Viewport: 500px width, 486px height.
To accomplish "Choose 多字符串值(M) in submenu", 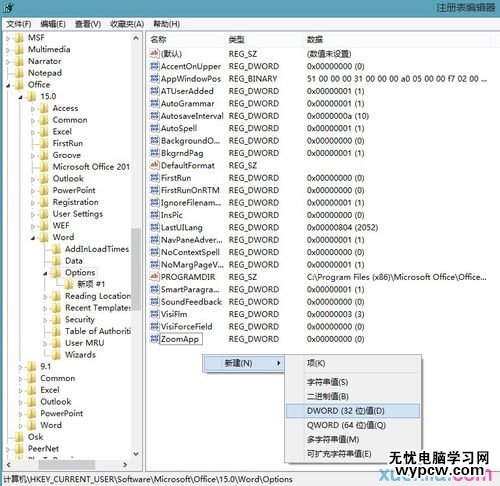I will click(353, 439).
